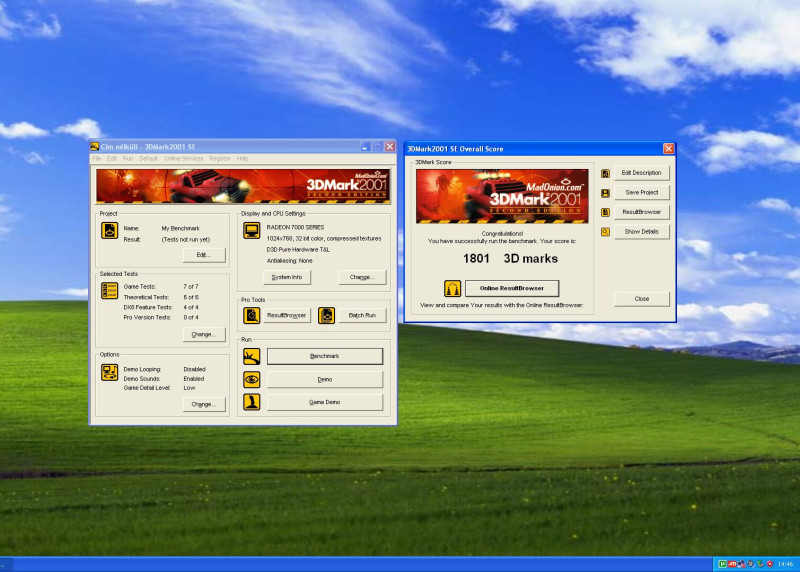Click the network computers tray icon
The width and height of the screenshot is (800, 572).
742,564
